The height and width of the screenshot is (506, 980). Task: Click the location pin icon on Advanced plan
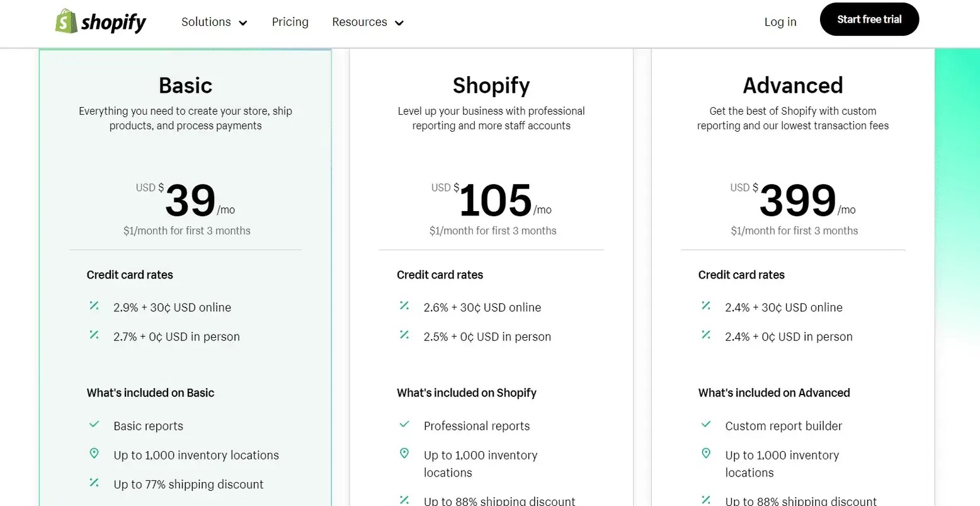click(x=705, y=453)
